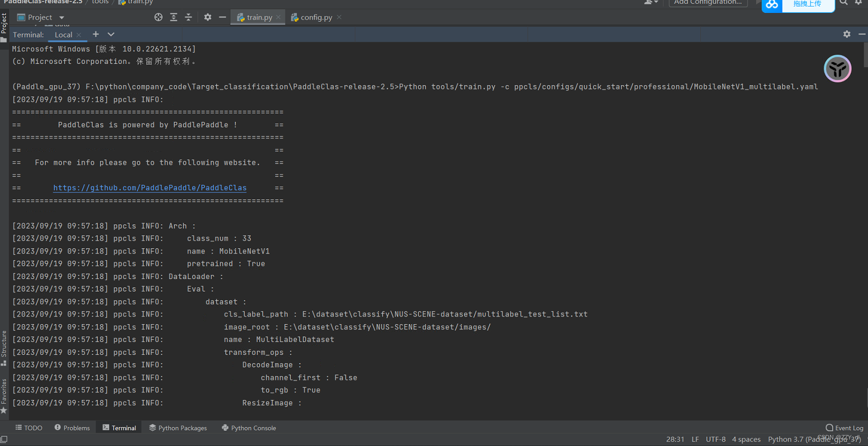
Task: Open the Structure sidebar tool window
Action: 4,348
